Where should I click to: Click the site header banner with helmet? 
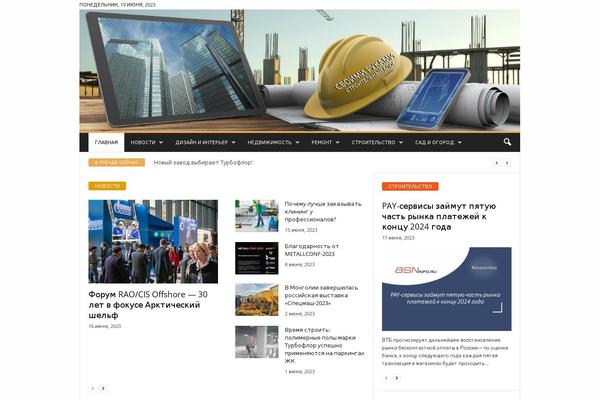click(x=300, y=71)
